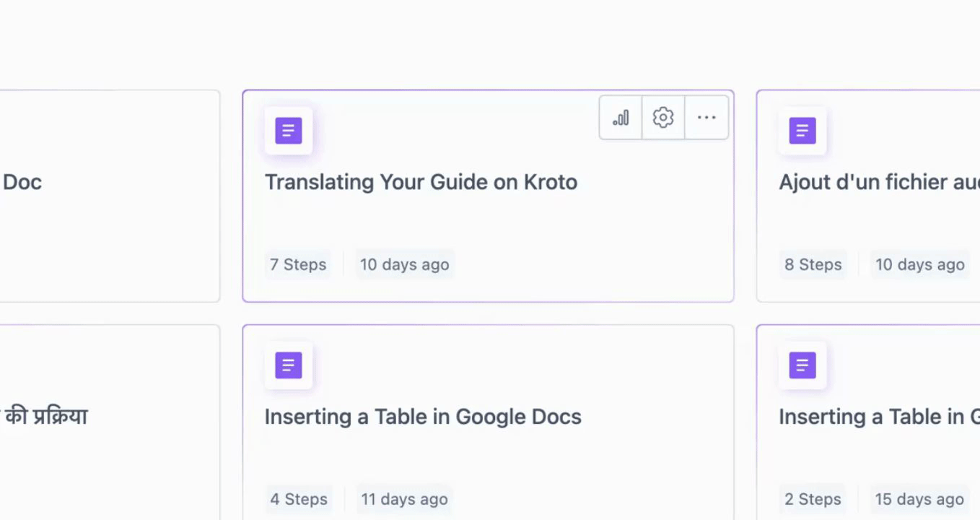Open Translating Your Guide on Kroto title
980x520 pixels.
[x=421, y=182]
